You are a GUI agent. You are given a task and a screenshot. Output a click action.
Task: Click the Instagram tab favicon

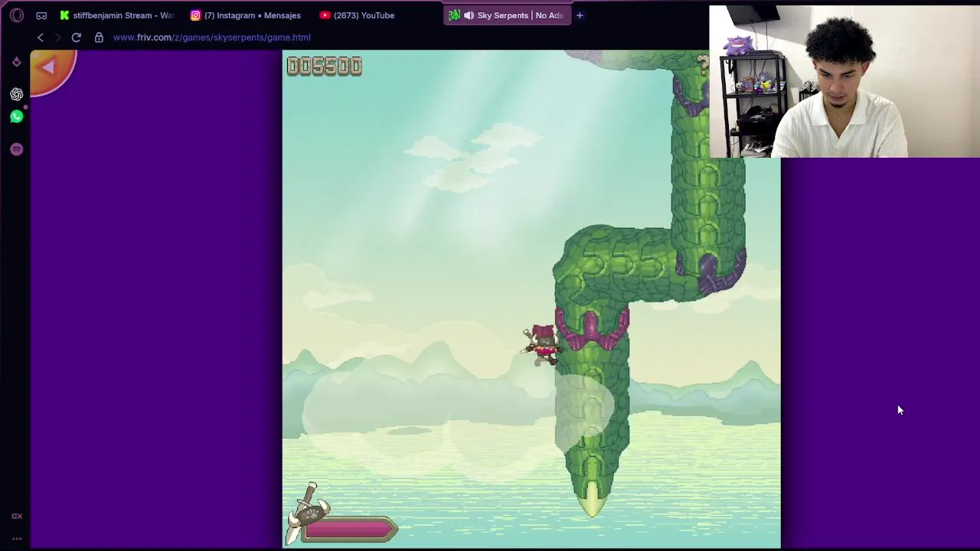(x=196, y=15)
